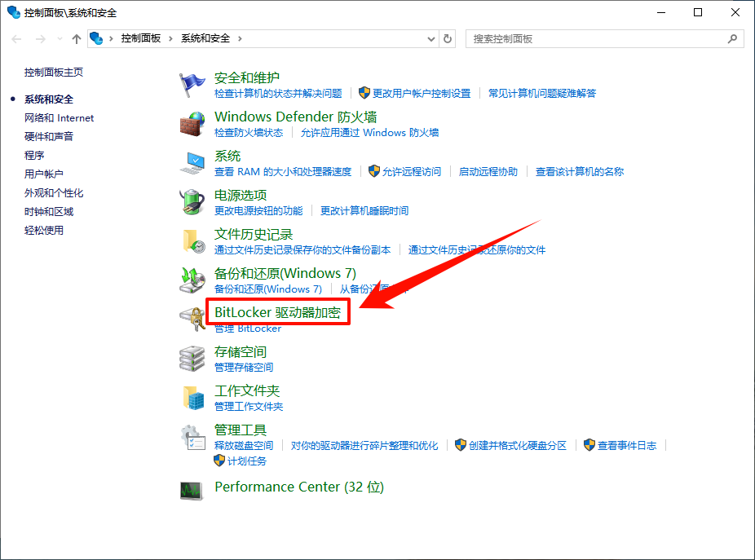Click the Backup and Restore drive icon
This screenshot has width=755, height=560.
[192, 280]
